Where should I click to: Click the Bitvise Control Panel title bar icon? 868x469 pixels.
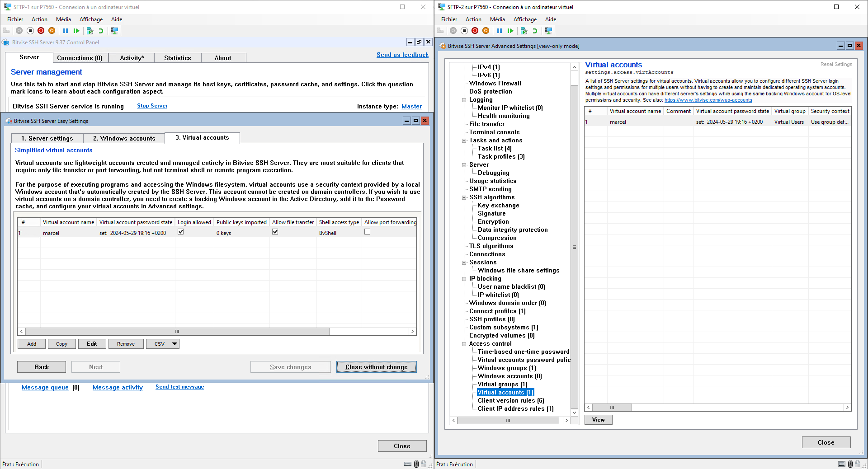(6, 42)
